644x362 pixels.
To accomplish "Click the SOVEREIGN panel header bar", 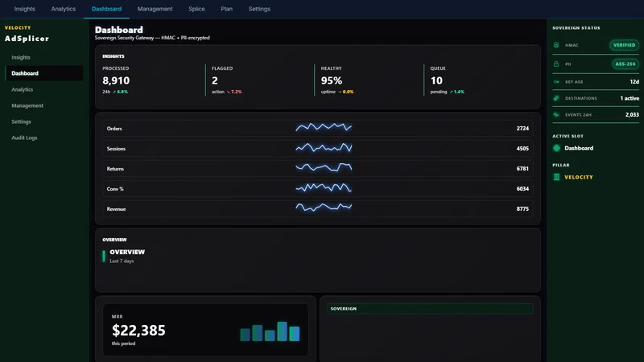I will coord(430,309).
